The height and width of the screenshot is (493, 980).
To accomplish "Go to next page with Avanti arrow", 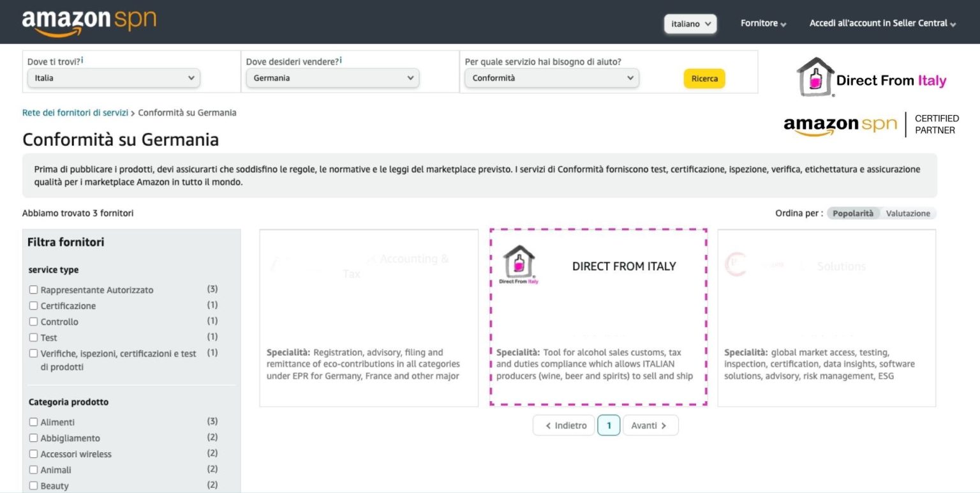I will [650, 425].
